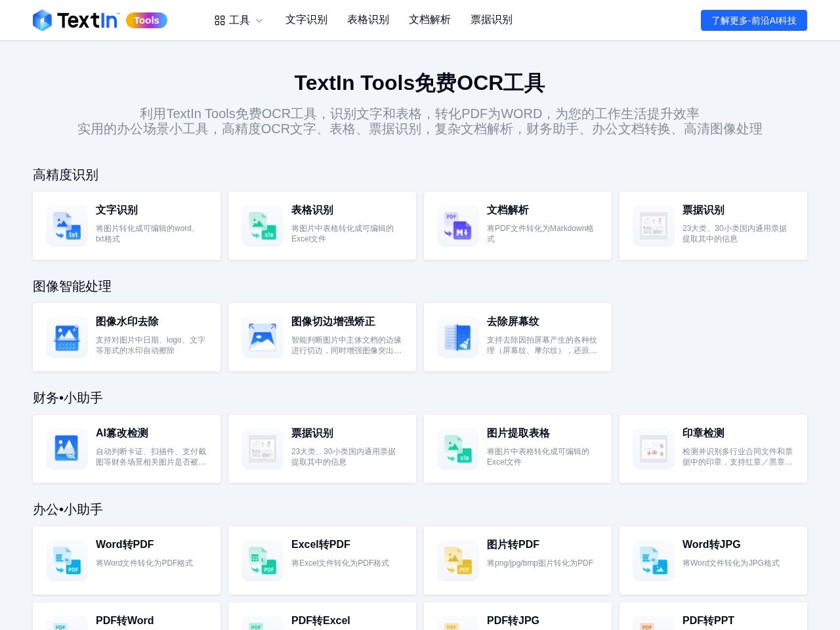840x630 pixels.
Task: Select the 图片转PDF image converter icon
Action: [x=457, y=560]
